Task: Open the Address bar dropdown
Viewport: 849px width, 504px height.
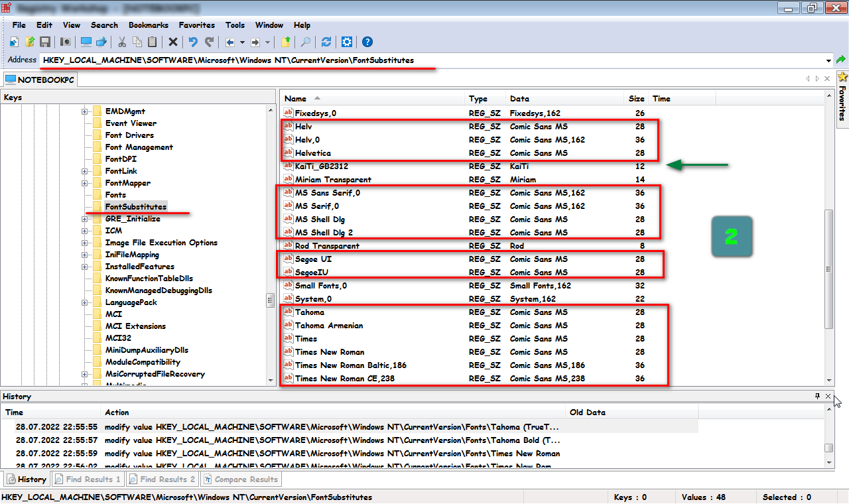Action: (x=829, y=60)
